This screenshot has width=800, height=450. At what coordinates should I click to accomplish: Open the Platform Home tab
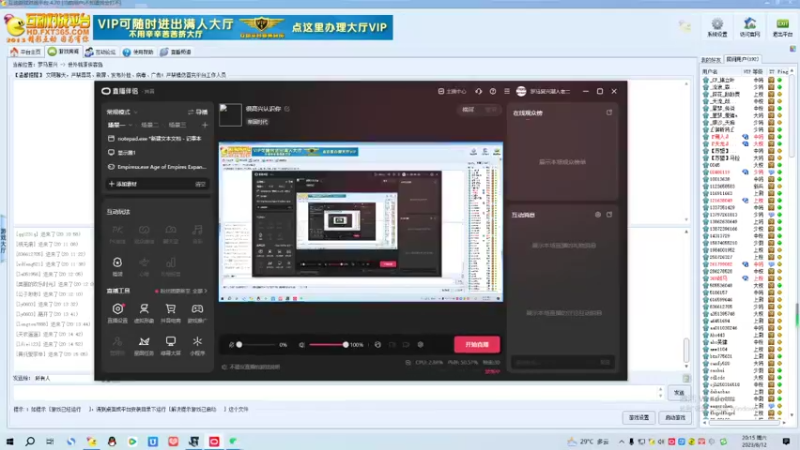[26, 52]
